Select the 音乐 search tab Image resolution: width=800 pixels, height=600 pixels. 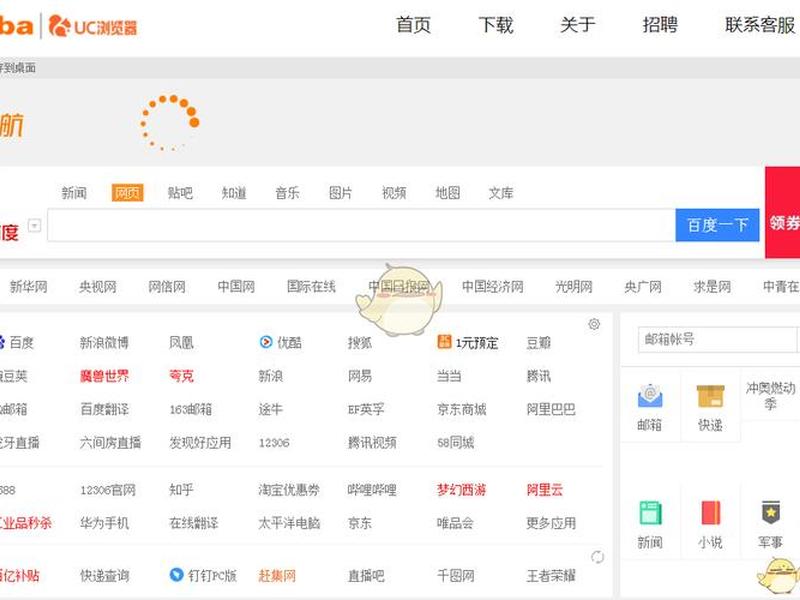click(x=287, y=193)
